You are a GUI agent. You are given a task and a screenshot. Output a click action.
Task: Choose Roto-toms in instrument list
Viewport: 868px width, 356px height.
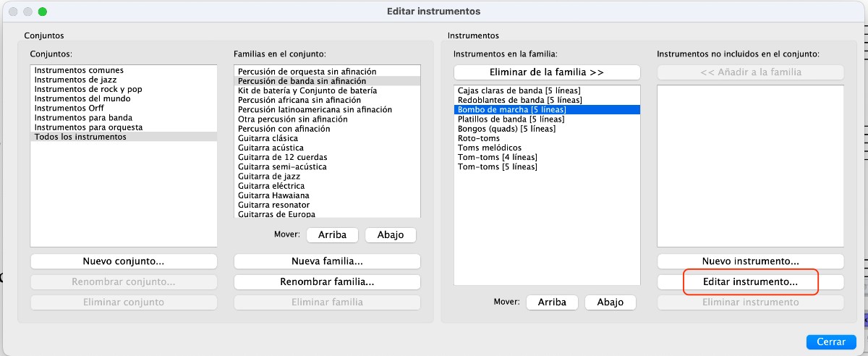click(x=479, y=138)
